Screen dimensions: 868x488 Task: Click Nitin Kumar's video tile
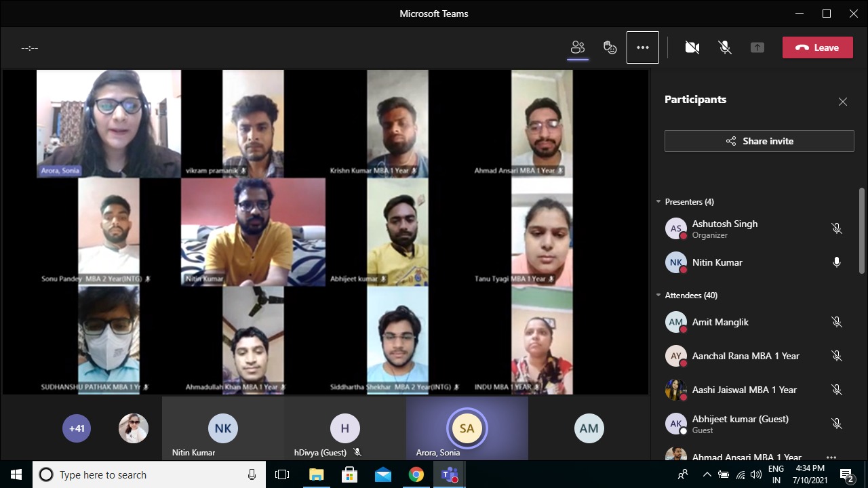[253, 231]
